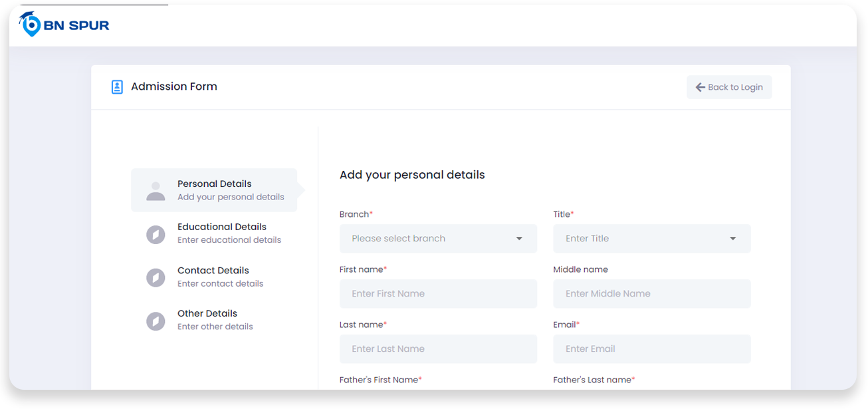The image size is (868, 409).
Task: Focus the First name input field
Action: (438, 294)
